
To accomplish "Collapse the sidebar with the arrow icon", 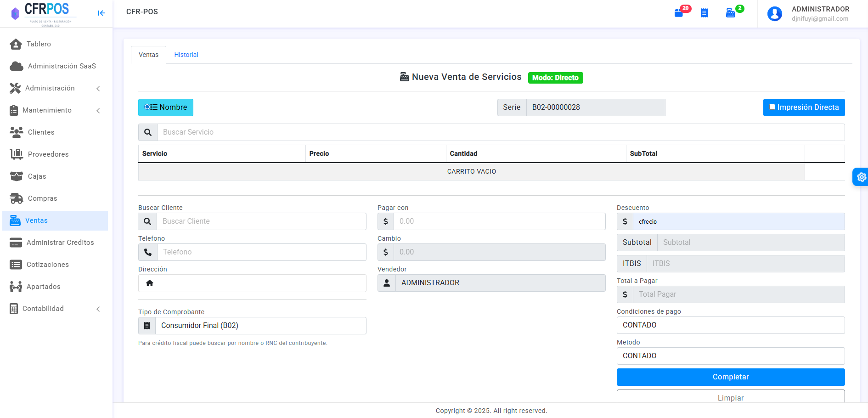I will (101, 13).
